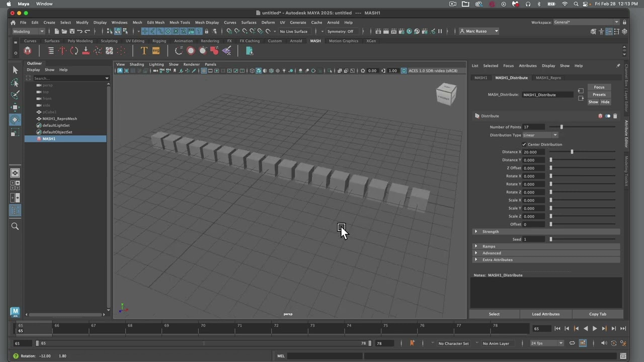The height and width of the screenshot is (362, 644).
Task: Switch to the MASH1_Repro tab
Action: click(548, 78)
